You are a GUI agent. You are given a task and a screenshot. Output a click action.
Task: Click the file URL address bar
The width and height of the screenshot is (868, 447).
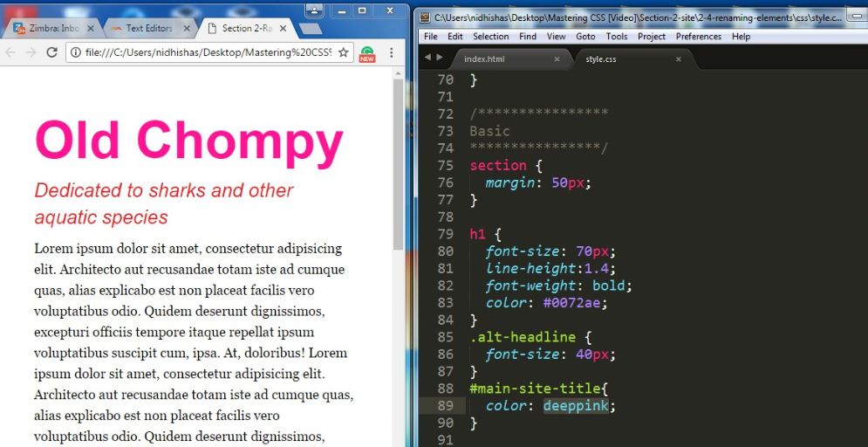(x=208, y=52)
